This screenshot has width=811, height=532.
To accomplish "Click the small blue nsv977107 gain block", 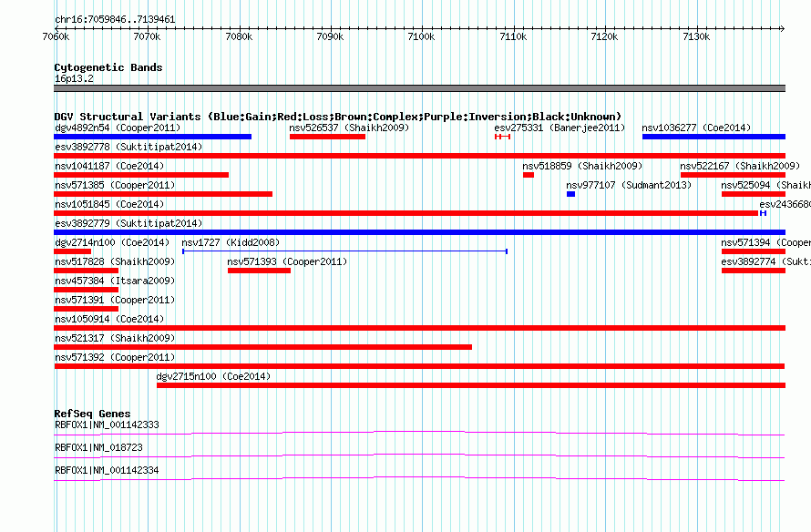I will [571, 194].
